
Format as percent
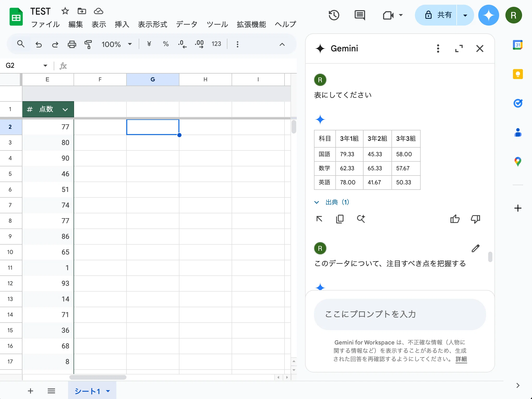166,44
